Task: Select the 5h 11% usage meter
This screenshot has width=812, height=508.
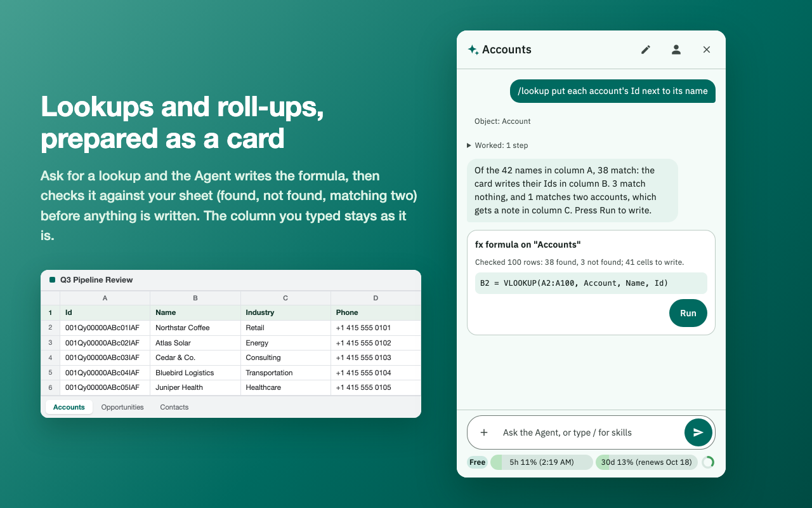Action: (542, 462)
